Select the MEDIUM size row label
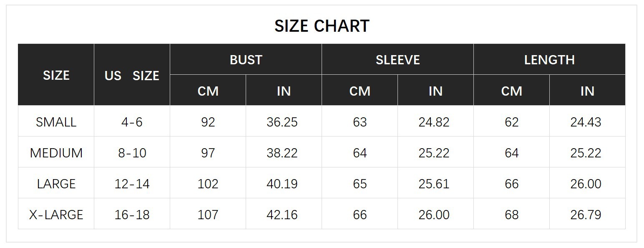 (56, 153)
